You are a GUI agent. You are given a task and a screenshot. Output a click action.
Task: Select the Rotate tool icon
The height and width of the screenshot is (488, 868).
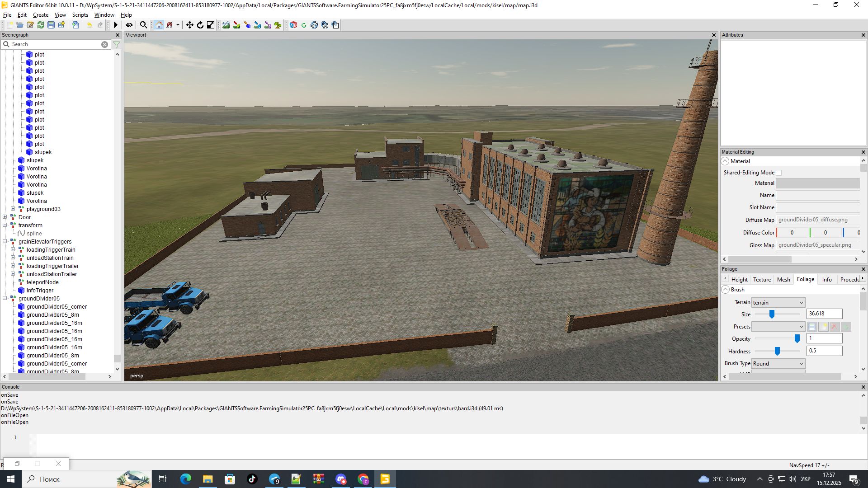pos(200,25)
